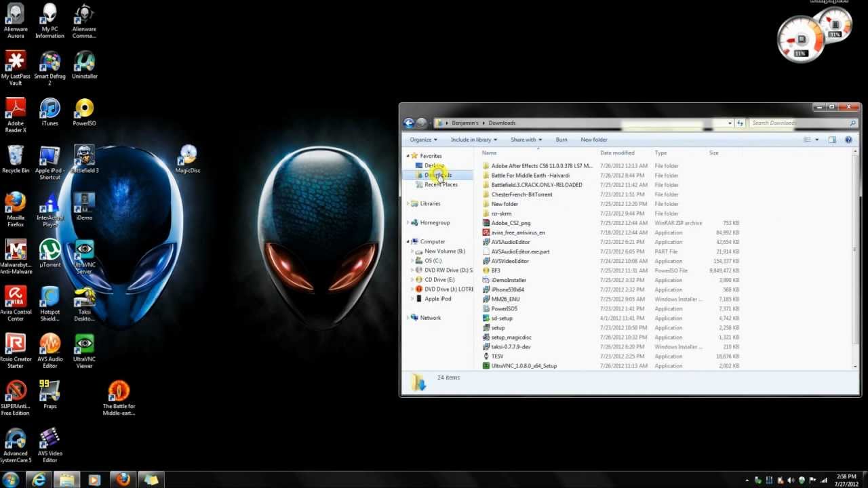Open the iTunes desktop icon
Screen dimensions: 868x488
point(50,113)
